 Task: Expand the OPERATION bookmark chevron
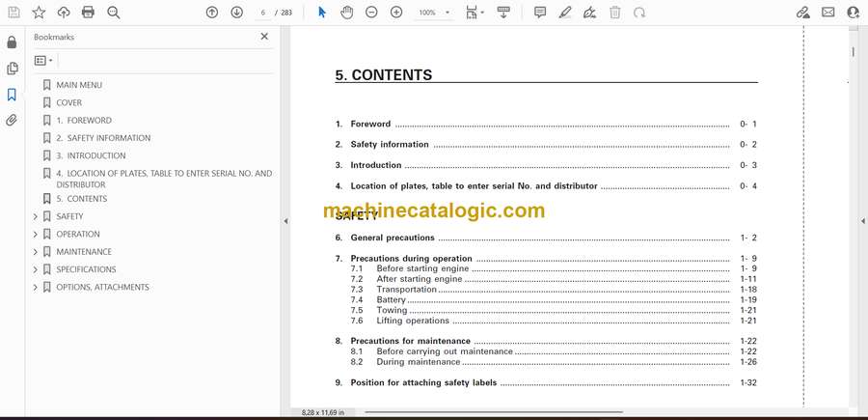click(x=36, y=235)
